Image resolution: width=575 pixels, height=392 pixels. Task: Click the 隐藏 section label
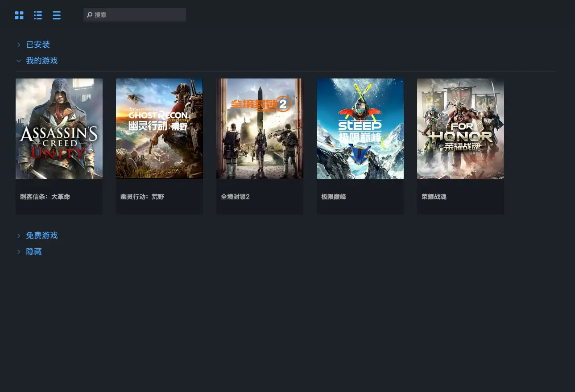coord(34,252)
